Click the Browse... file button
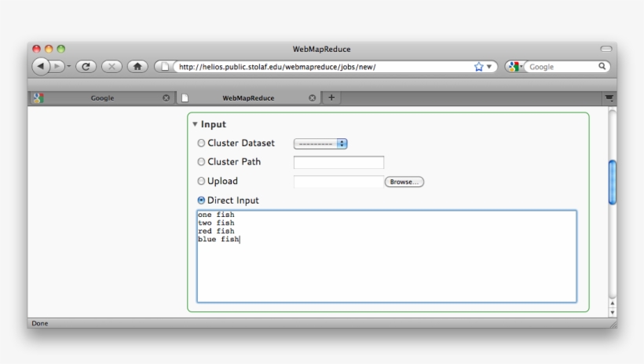This screenshot has height=364, width=644. click(404, 182)
